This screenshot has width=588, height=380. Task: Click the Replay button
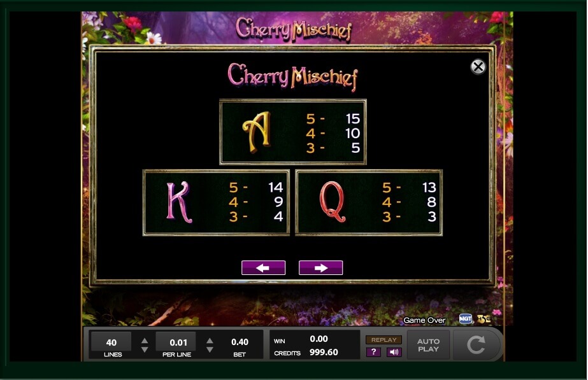tap(384, 340)
